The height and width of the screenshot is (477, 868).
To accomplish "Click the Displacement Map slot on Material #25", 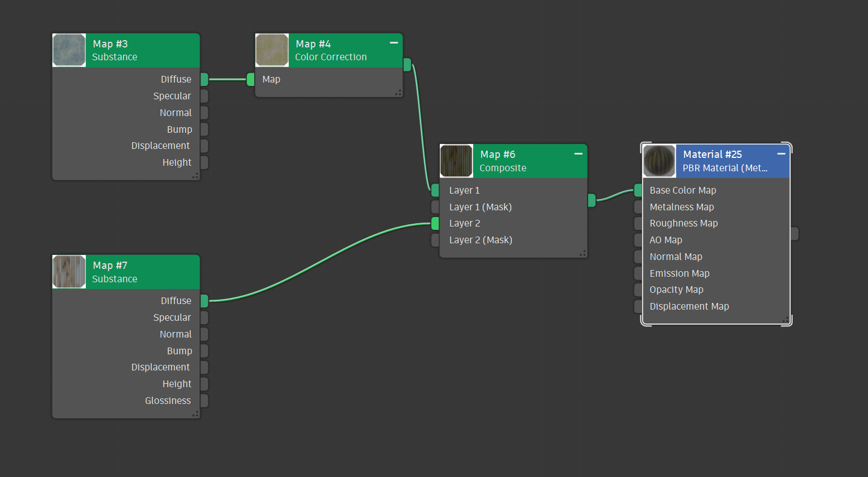I will 638,306.
